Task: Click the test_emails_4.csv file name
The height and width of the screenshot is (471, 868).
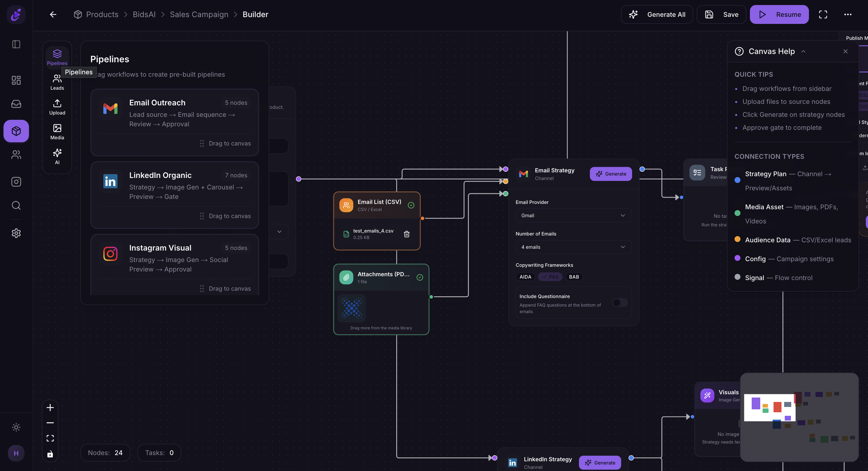Action: pos(373,231)
